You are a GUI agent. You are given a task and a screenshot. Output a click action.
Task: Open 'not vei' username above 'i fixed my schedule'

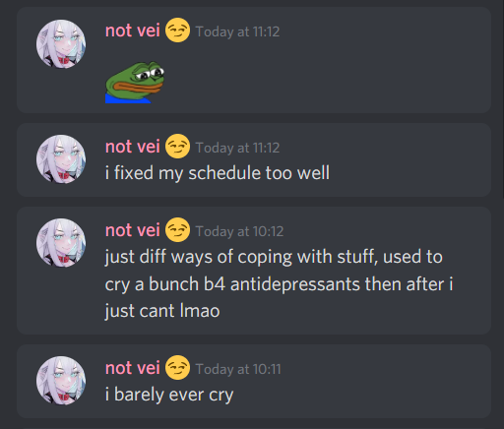pyautogui.click(x=133, y=147)
